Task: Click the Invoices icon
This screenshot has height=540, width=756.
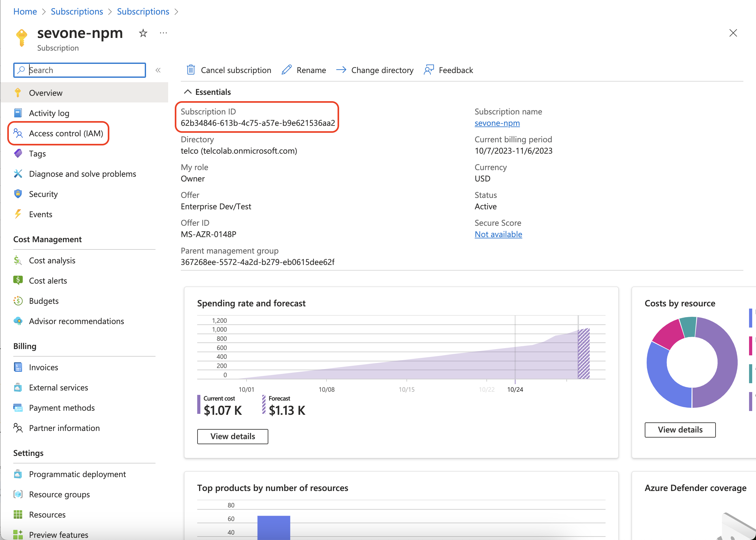Action: point(18,367)
